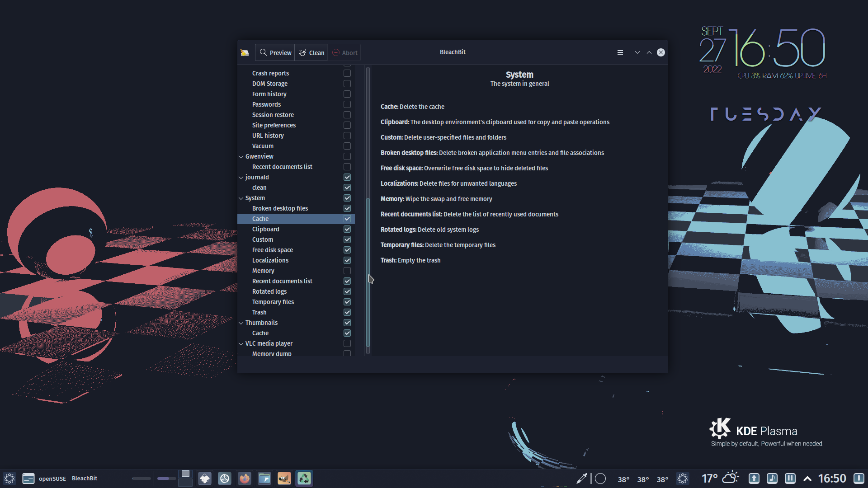This screenshot has height=488, width=868.
Task: Launch GIMP from the taskbar
Action: 284,479
